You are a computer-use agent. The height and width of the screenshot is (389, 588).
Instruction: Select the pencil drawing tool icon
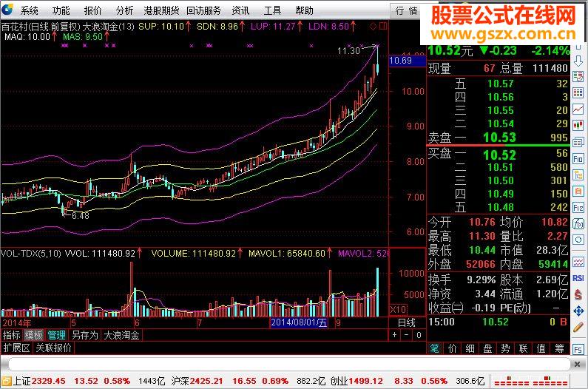(578, 327)
